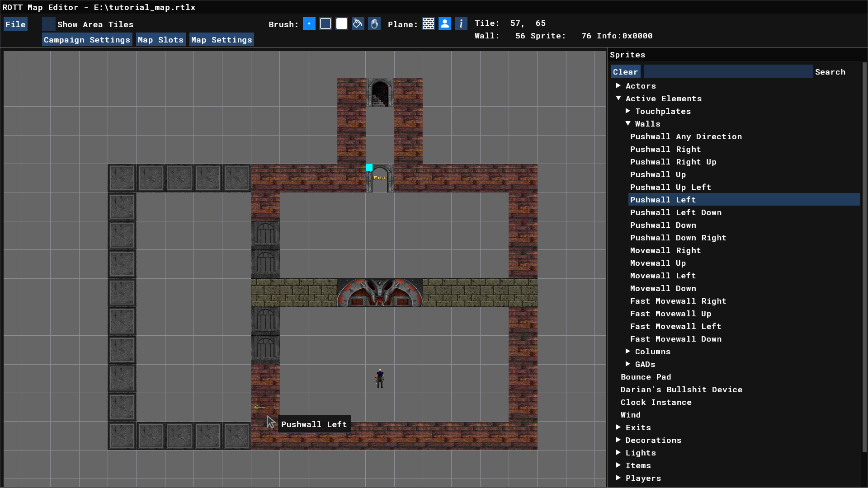Image resolution: width=868 pixels, height=488 pixels.
Task: Toggle the Show Area Tiles checkbox
Action: click(x=49, y=24)
